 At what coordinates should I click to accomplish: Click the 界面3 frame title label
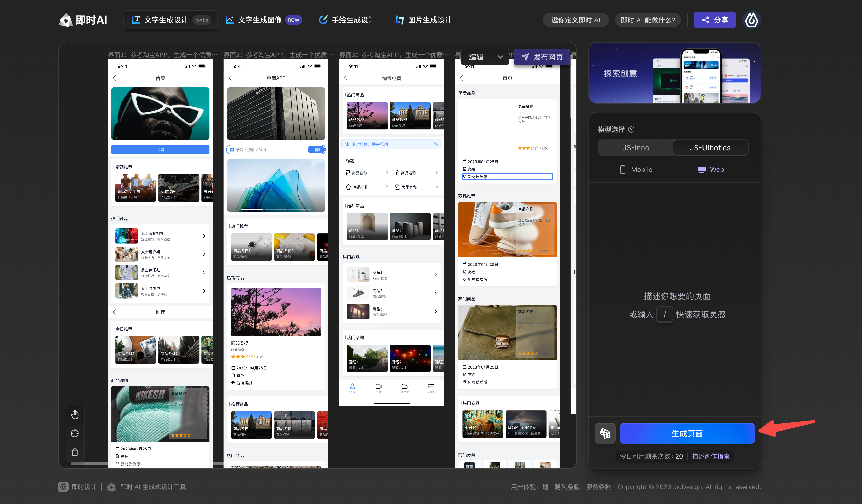click(394, 55)
